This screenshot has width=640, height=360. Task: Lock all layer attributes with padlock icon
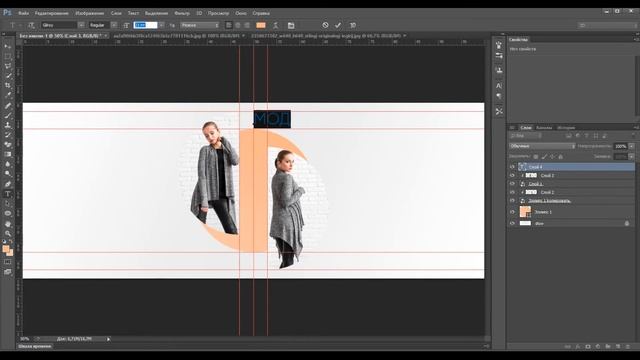click(x=560, y=157)
